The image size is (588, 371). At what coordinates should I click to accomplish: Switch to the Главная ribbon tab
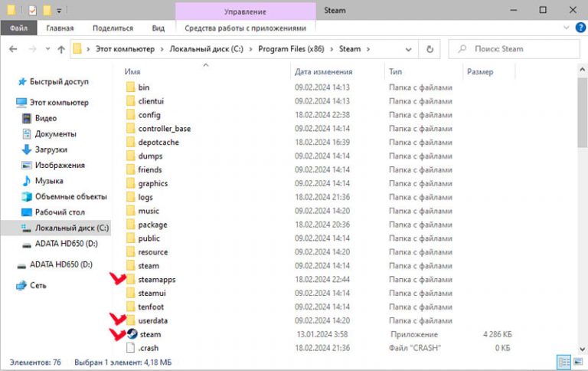(60, 28)
